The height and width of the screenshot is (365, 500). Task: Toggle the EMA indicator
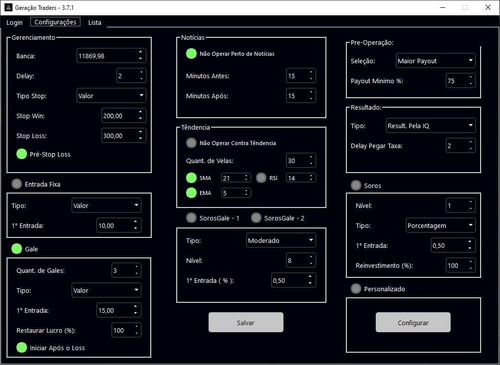point(191,193)
